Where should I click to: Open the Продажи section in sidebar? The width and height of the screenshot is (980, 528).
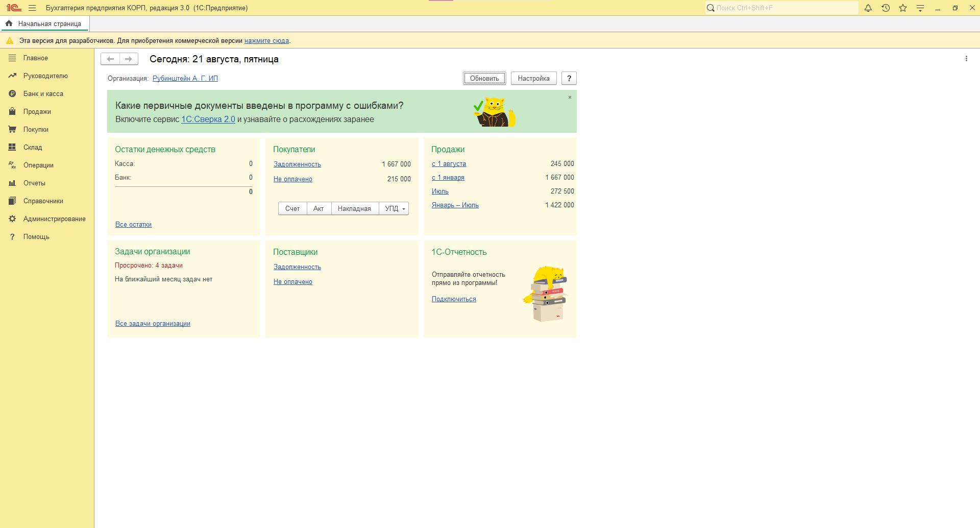tap(37, 112)
